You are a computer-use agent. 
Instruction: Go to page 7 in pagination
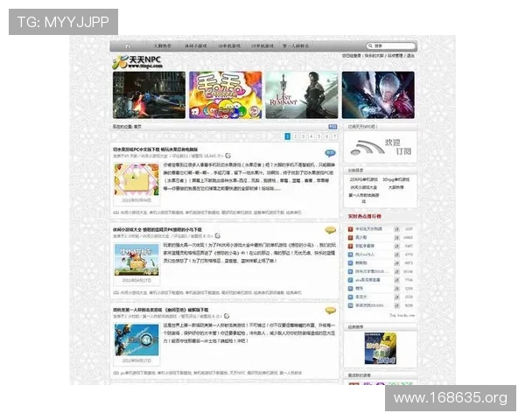coord(334,136)
